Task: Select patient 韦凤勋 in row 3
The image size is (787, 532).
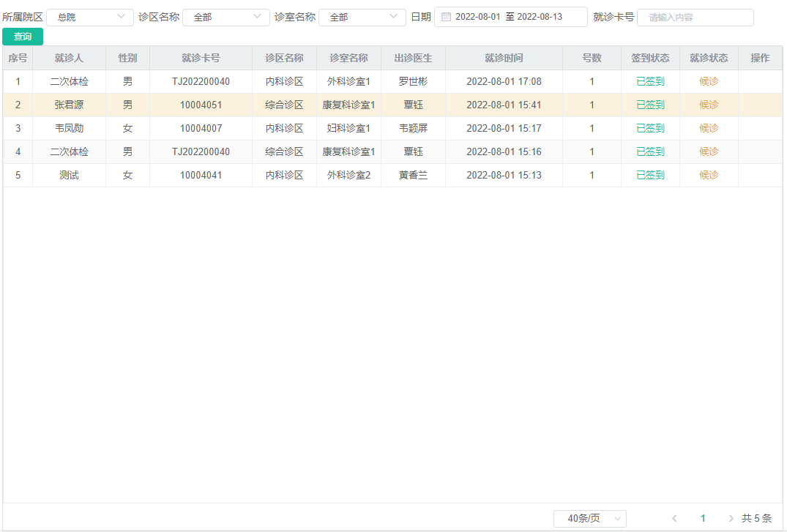Action: point(70,129)
